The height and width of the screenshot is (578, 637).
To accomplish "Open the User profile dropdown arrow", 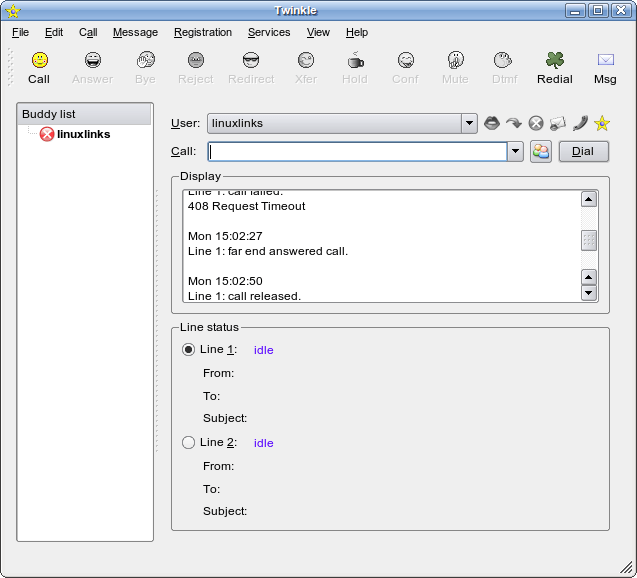I will (469, 123).
